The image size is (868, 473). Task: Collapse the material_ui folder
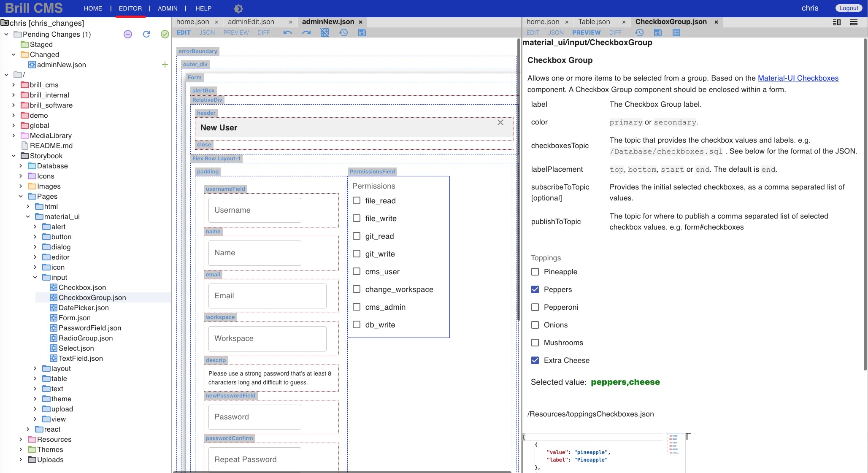[28, 216]
